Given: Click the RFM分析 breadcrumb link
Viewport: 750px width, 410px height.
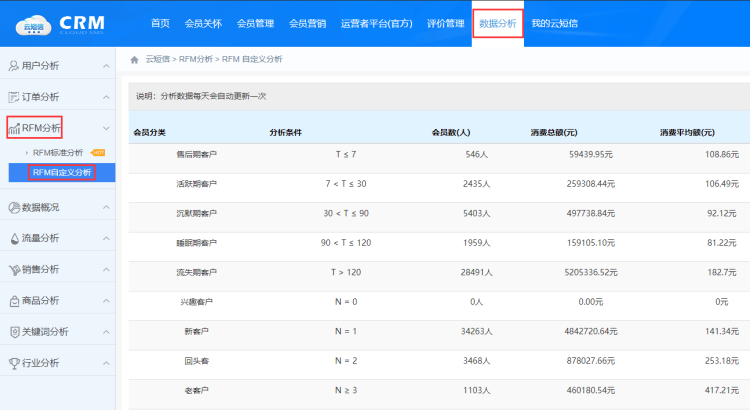Looking at the screenshot, I should point(196,59).
